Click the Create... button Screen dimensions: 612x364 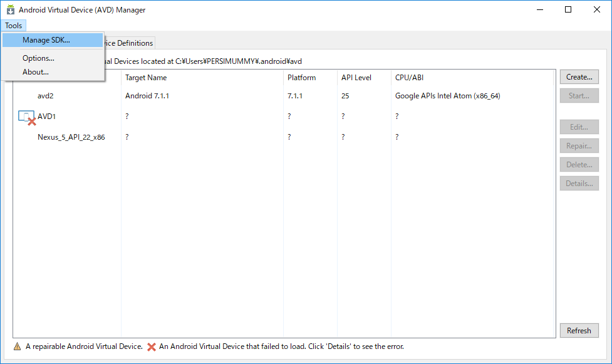579,77
